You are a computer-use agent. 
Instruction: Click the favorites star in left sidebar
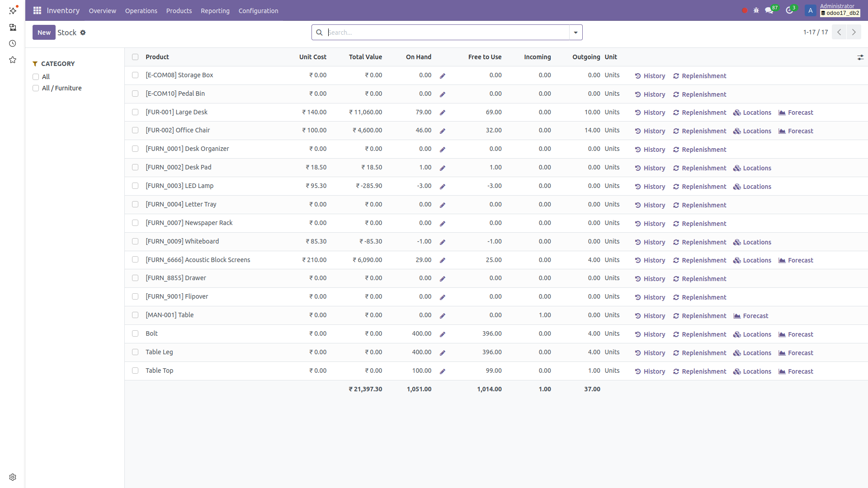click(13, 60)
